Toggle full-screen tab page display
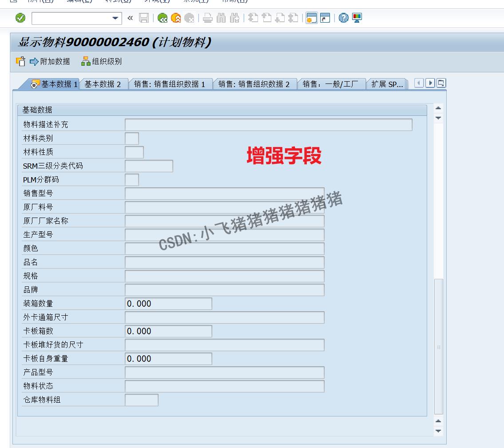 point(440,83)
